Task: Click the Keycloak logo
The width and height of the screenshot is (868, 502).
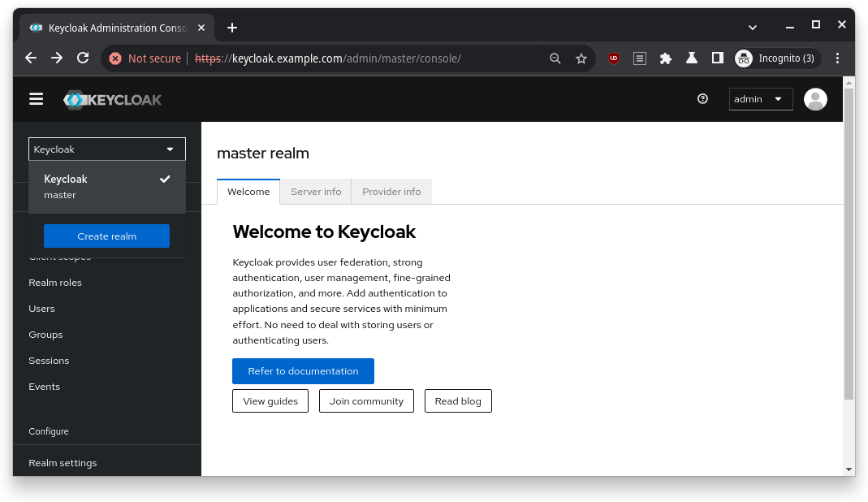Action: pos(112,100)
